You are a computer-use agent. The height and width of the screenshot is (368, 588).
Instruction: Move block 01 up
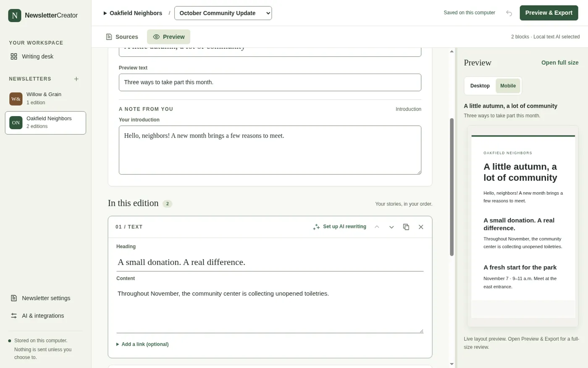tap(377, 227)
